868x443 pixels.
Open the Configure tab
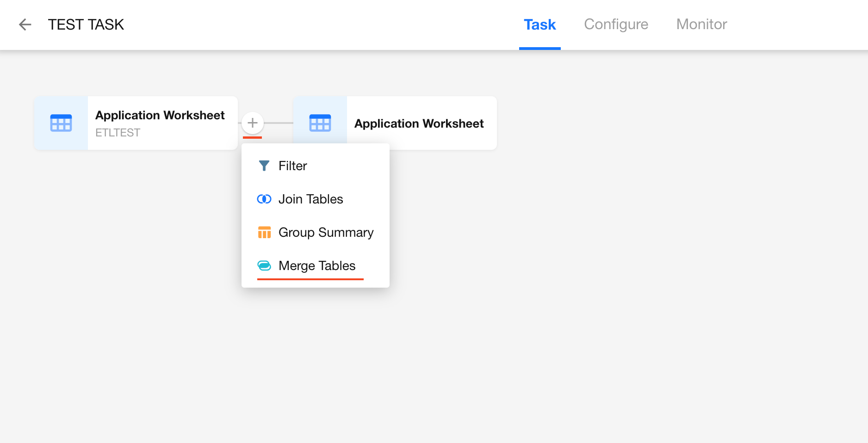click(616, 25)
